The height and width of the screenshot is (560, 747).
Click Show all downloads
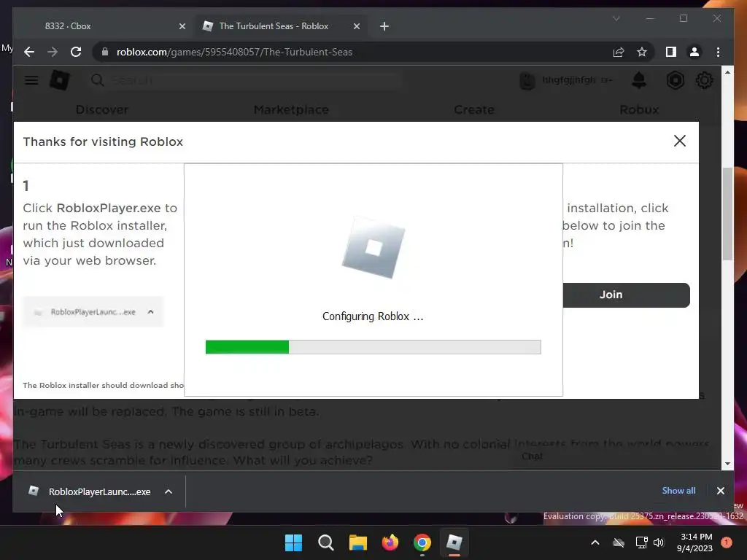(x=678, y=491)
